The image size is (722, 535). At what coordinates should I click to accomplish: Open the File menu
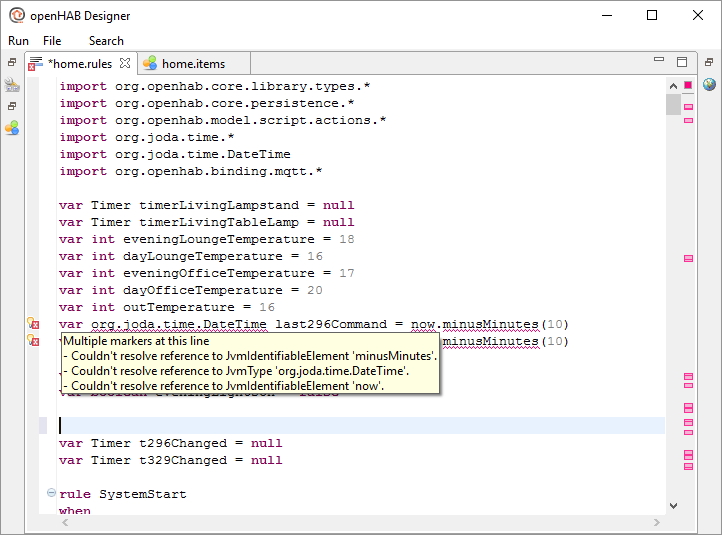coord(52,41)
